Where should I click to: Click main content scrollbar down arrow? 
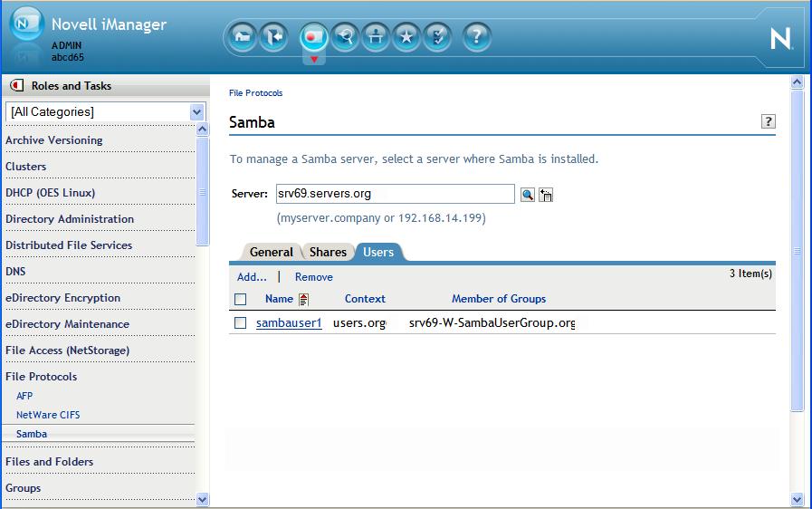798,500
